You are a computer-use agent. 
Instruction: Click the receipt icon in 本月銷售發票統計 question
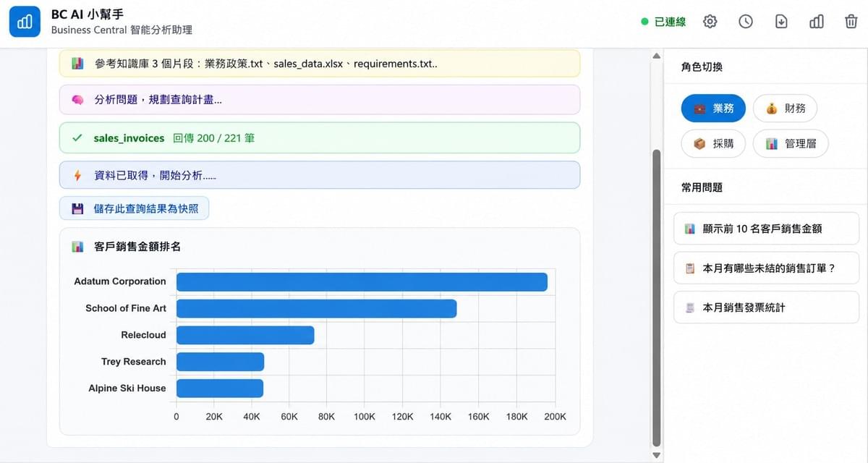690,307
